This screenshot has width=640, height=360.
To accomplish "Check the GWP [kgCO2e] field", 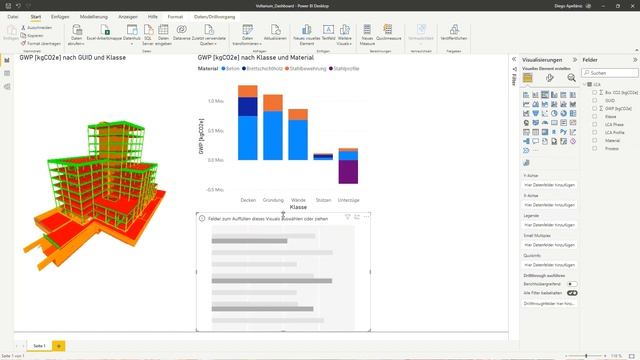I will (595, 109).
